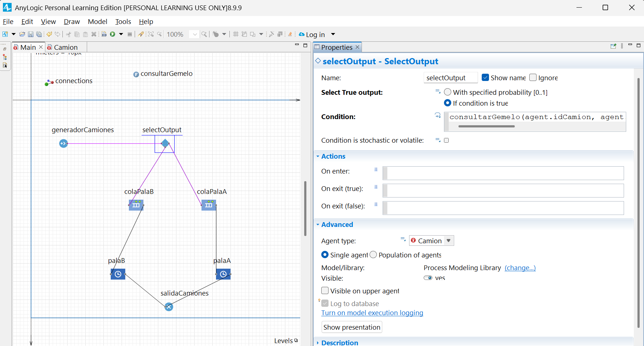
Task: Click the New model toolbar icon
Action: coord(5,34)
